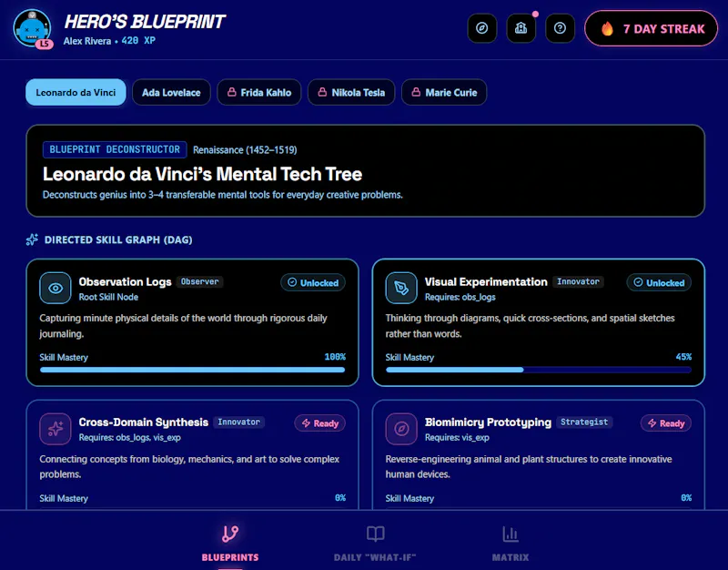Click the Cross-Domain Synthesis card title
The width and height of the screenshot is (728, 570).
click(144, 422)
